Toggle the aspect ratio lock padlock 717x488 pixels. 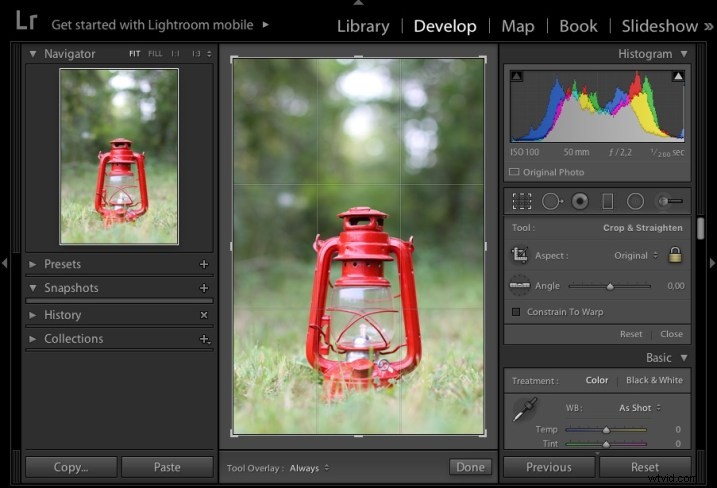click(675, 255)
